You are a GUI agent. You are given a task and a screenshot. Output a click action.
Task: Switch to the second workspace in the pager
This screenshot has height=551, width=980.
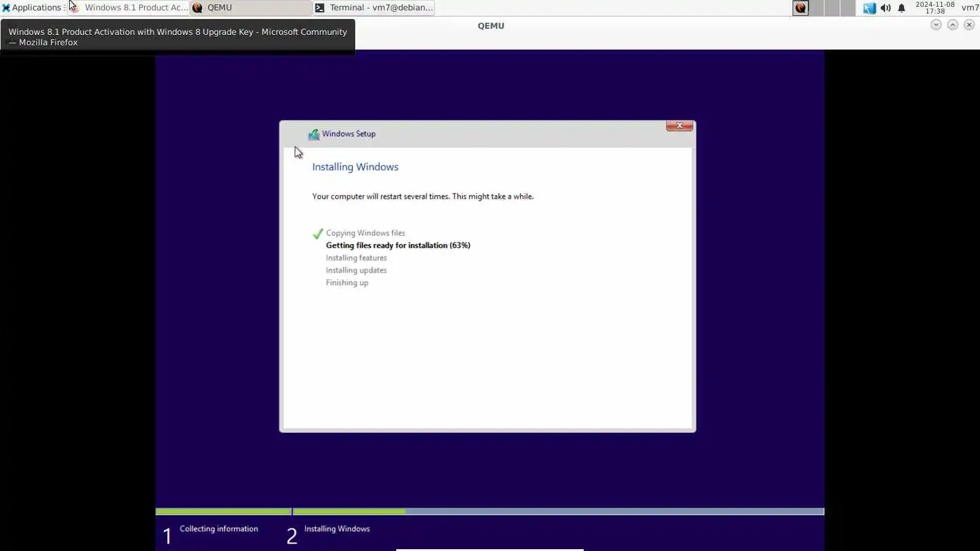816,8
